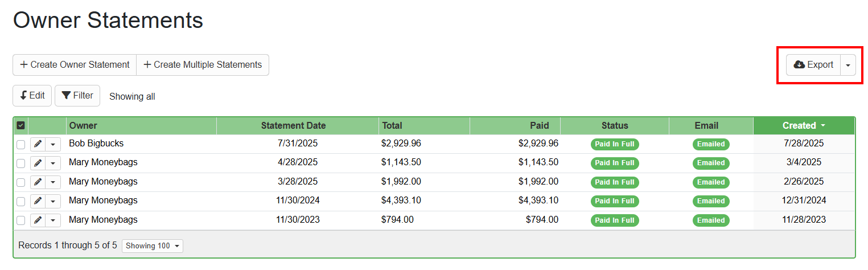
Task: Click Create Multiple Statements button
Action: click(x=203, y=65)
